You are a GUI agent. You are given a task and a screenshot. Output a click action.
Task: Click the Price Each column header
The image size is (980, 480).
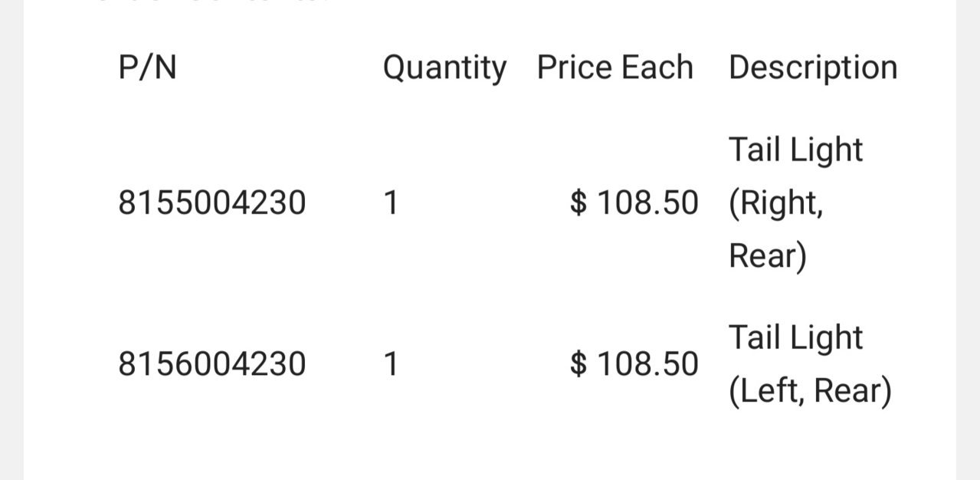coord(615,67)
